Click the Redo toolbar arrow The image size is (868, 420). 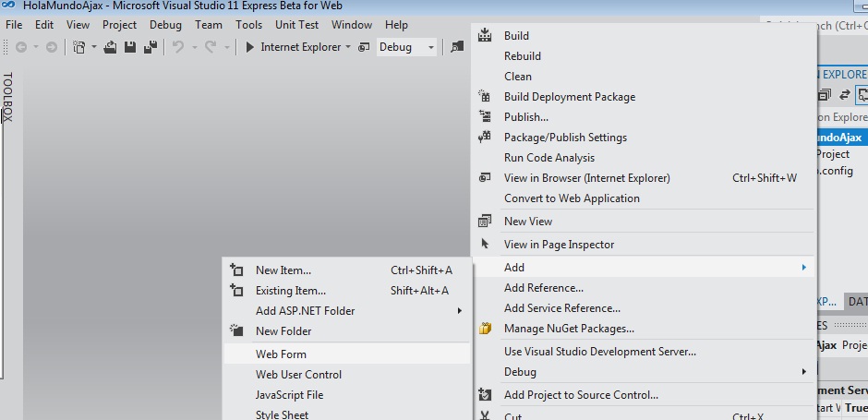[x=211, y=48]
